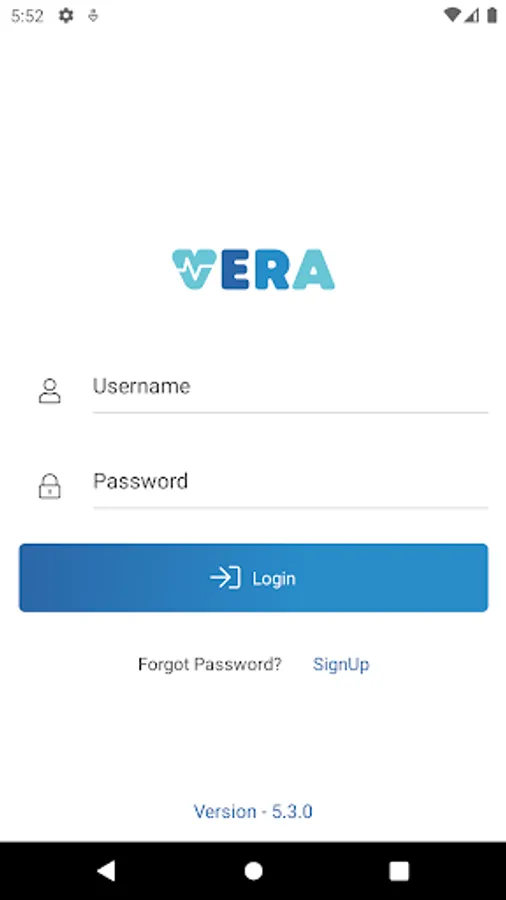Open the SignUp link

click(341, 665)
